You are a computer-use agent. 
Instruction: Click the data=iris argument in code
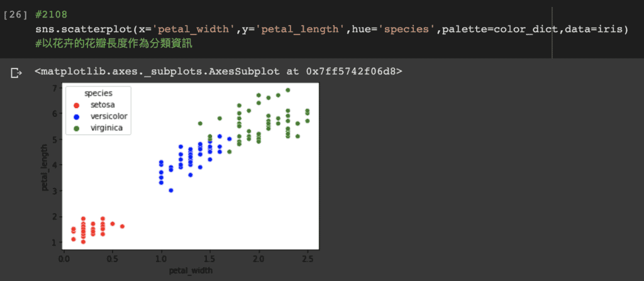592,30
